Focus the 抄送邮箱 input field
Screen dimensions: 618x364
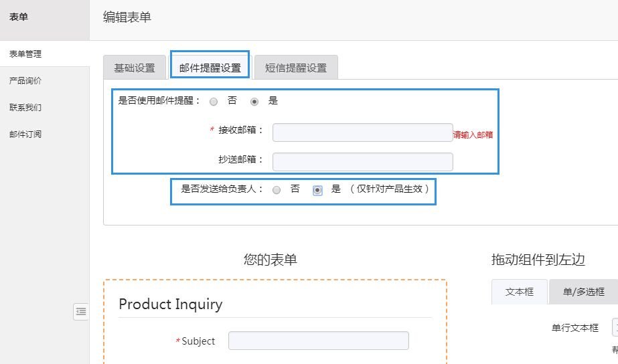pos(362,161)
